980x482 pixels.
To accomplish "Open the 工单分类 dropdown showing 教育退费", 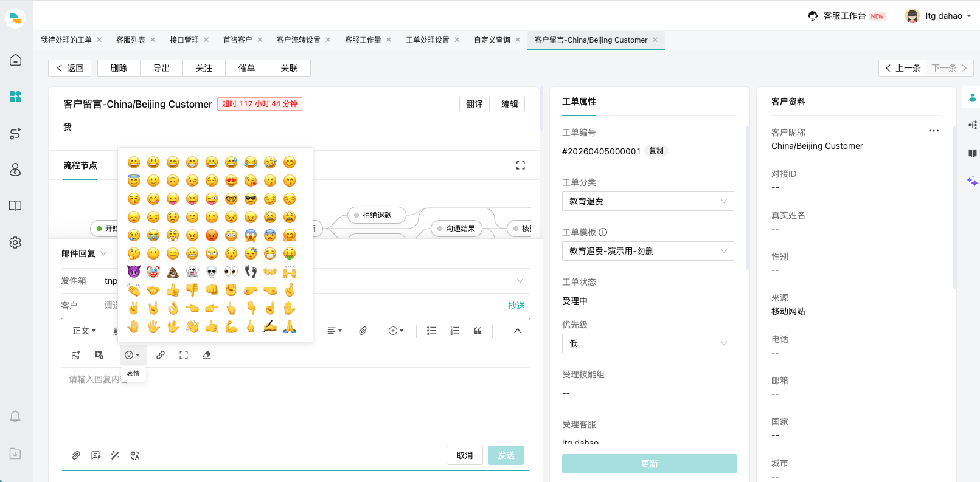I will pos(648,201).
